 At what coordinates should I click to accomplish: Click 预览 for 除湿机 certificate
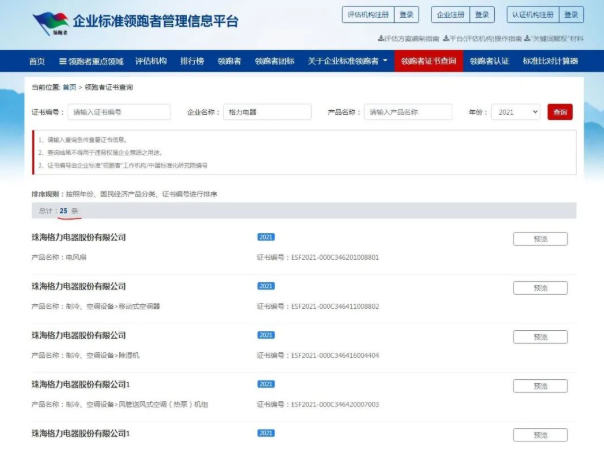pos(540,337)
